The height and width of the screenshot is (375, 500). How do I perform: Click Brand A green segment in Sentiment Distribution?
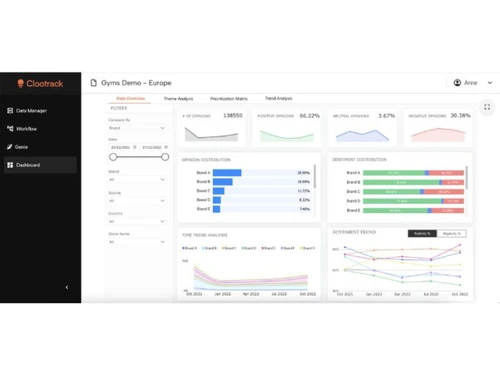pyautogui.click(x=394, y=173)
